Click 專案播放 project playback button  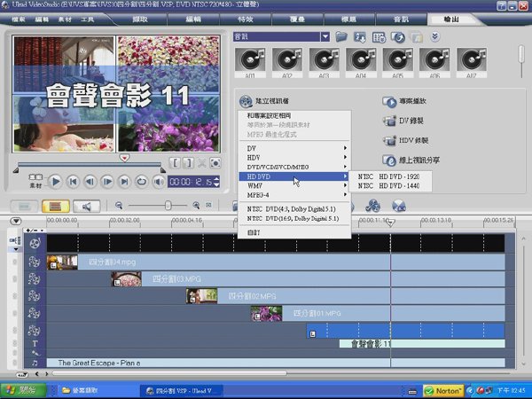pos(404,101)
